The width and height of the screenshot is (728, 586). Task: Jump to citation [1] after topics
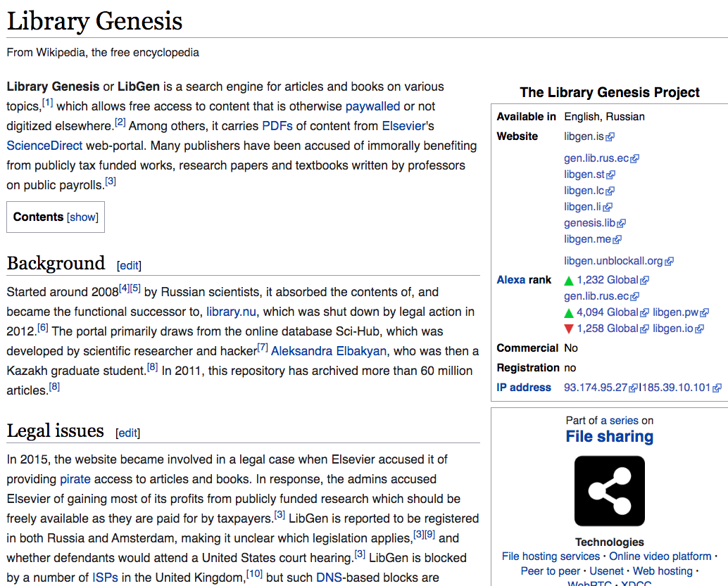coord(47,103)
